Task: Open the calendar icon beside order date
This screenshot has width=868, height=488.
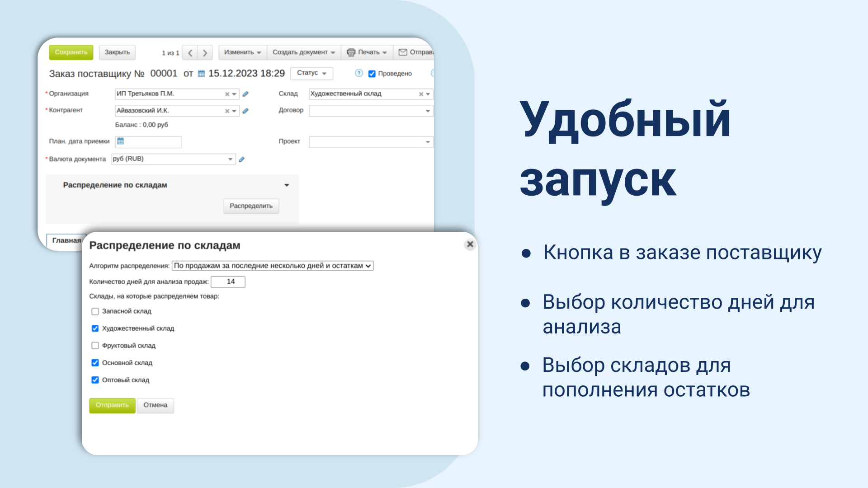Action: click(x=202, y=74)
